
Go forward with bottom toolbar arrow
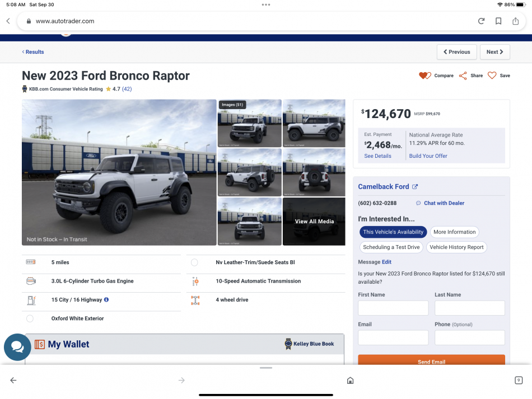(181, 381)
